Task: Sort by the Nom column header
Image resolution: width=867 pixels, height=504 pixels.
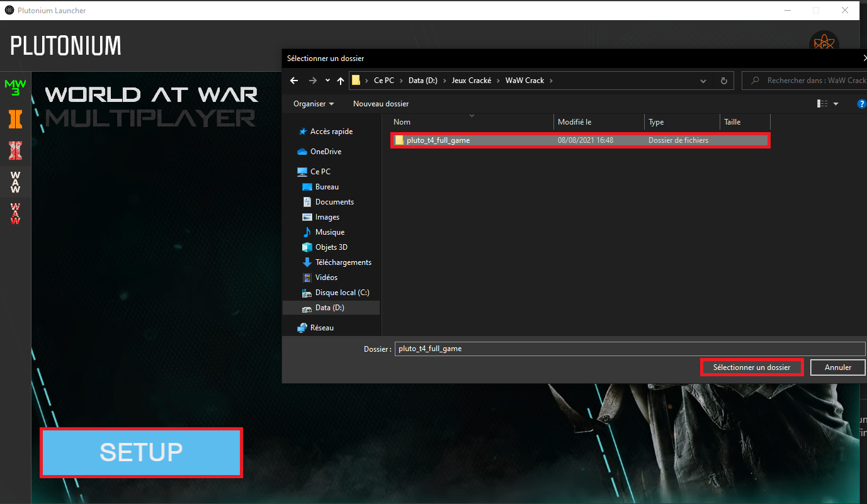Action: click(471, 122)
